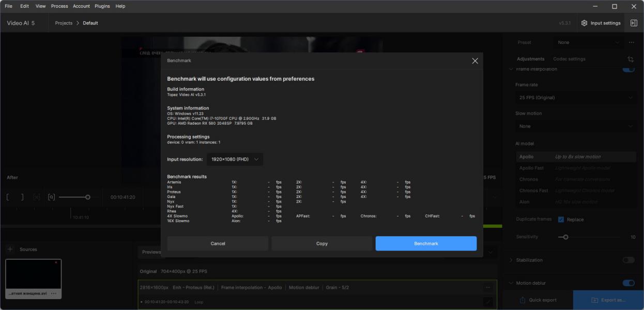This screenshot has height=310, width=644.
Task: Select the .avi source video thumbnail
Action: pos(34,279)
